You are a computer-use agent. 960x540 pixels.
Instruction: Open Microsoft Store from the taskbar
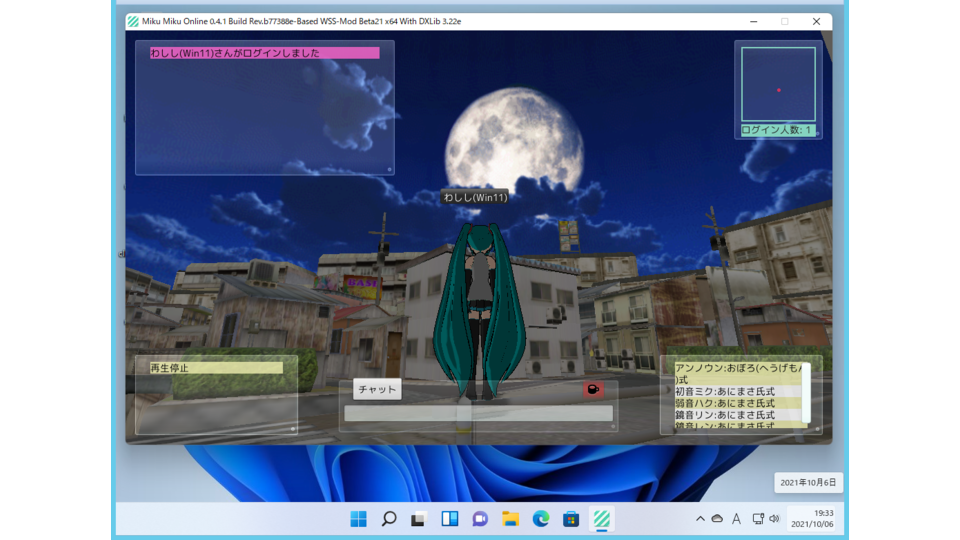click(x=571, y=519)
